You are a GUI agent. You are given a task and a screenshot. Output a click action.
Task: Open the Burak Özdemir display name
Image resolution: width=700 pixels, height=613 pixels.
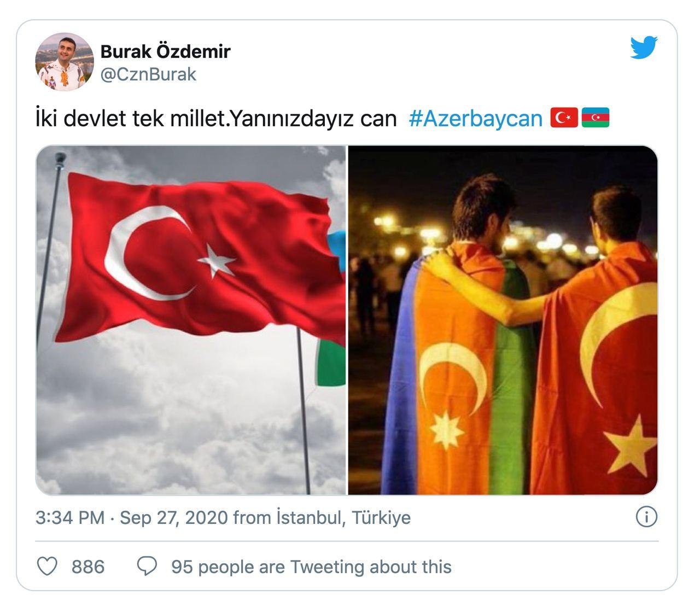point(165,51)
